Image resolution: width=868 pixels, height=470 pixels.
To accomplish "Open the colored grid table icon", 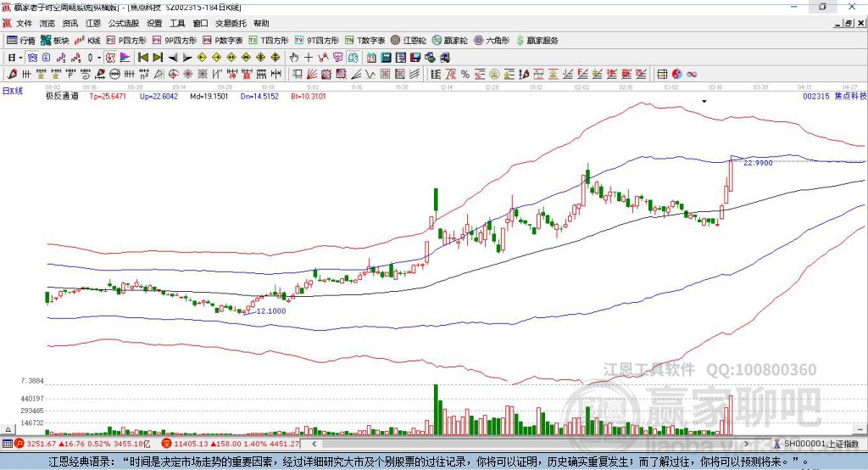I will pyautogui.click(x=662, y=75).
